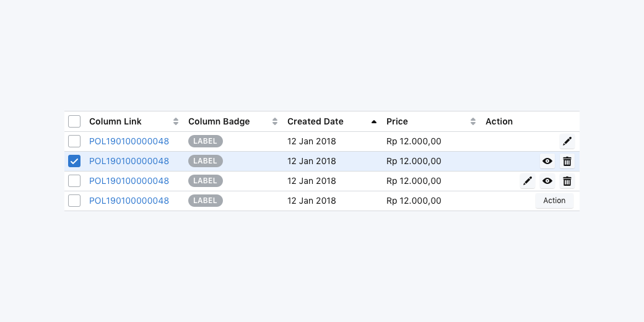Check the checkbox in the last row

pyautogui.click(x=74, y=201)
